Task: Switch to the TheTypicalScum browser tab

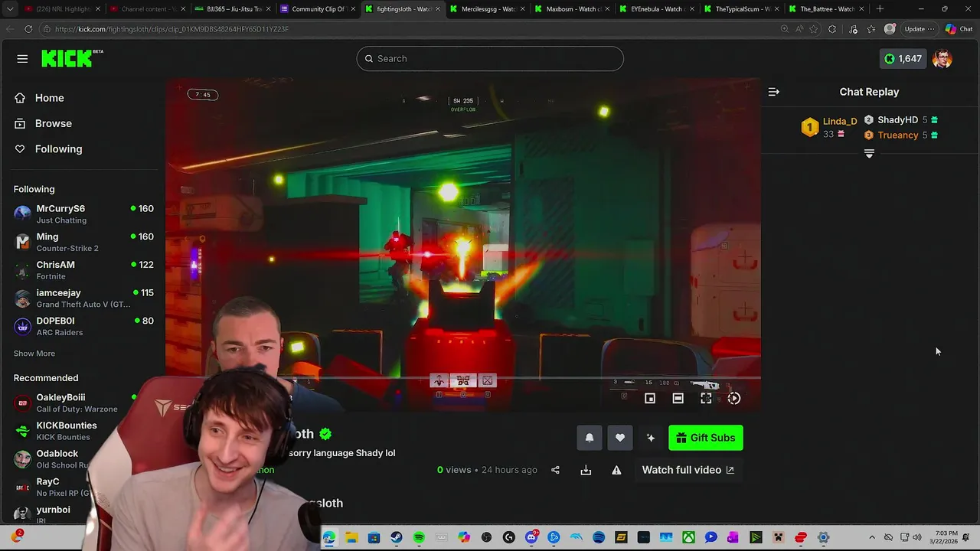Action: [740, 9]
